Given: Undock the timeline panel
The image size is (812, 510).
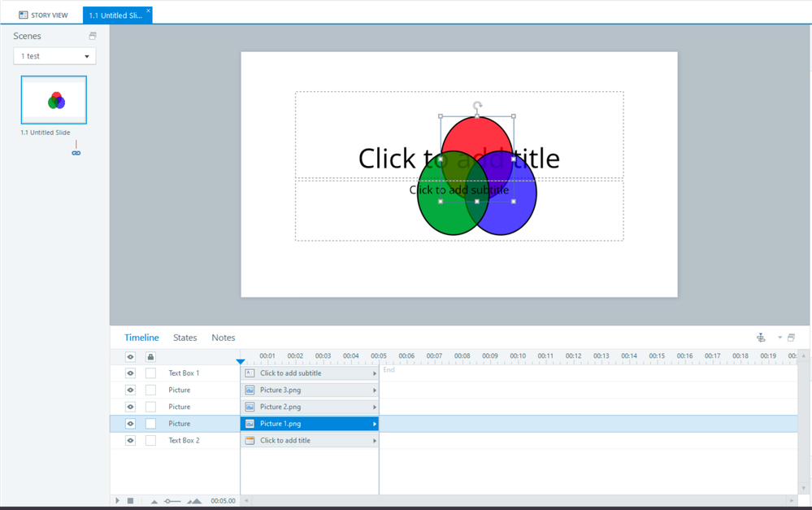Looking at the screenshot, I should click(x=792, y=338).
